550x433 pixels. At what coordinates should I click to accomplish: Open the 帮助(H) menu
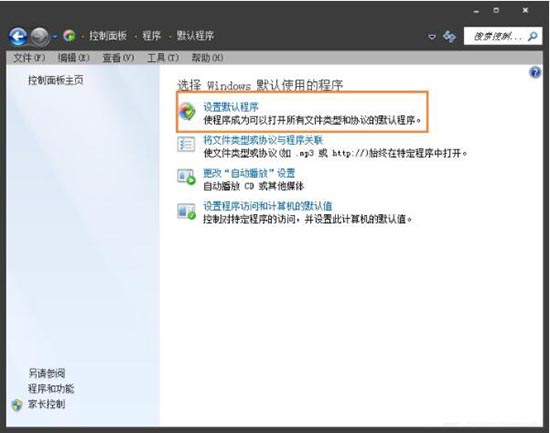click(207, 58)
